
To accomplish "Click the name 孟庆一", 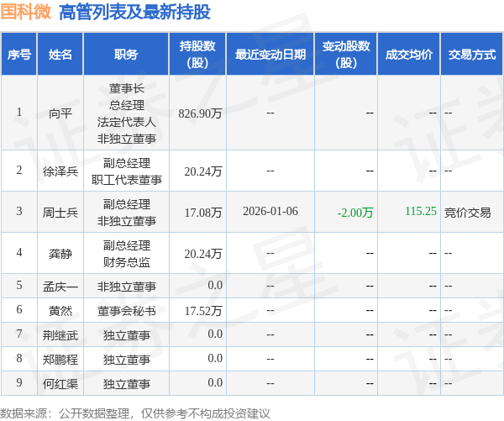I will [60, 287].
